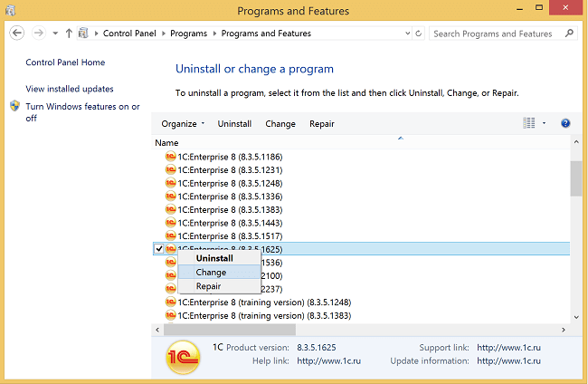Screen dimensions: 588x384
Task: Expand breadcrumb arrow after Programs
Action: (214, 34)
